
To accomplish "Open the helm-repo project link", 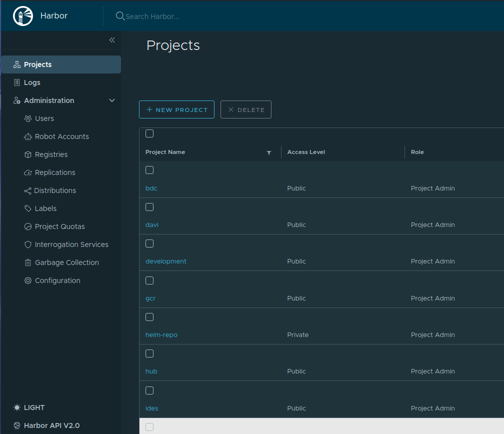I will pos(161,335).
